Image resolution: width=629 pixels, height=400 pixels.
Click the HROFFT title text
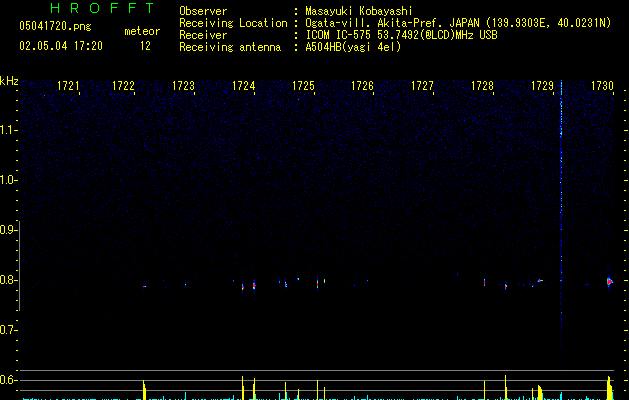[x=102, y=8]
